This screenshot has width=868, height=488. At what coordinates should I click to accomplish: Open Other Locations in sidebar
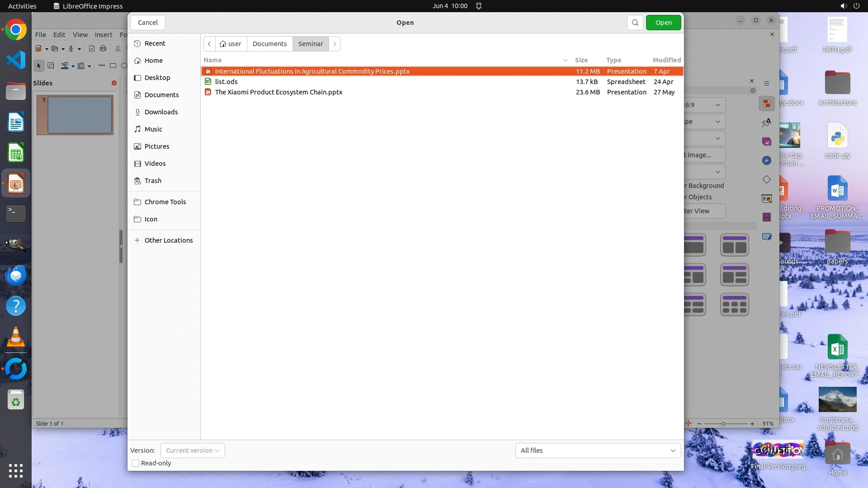coord(168,240)
